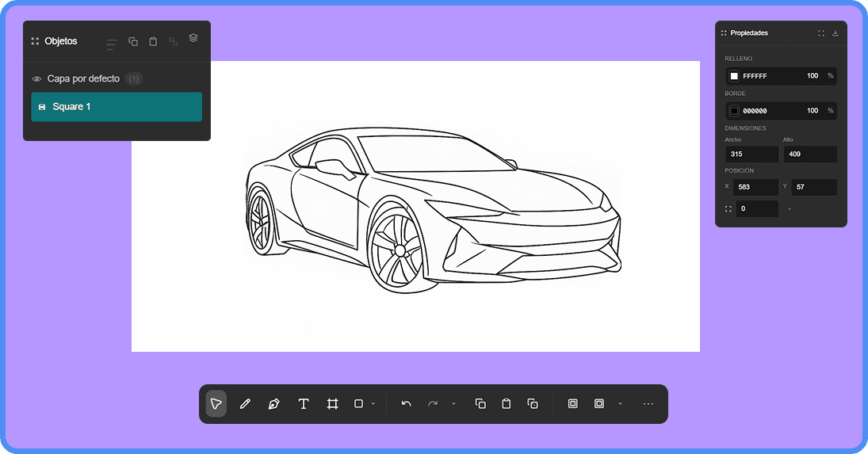This screenshot has width=868, height=454.
Task: Click the white fill color swatch
Action: click(734, 76)
